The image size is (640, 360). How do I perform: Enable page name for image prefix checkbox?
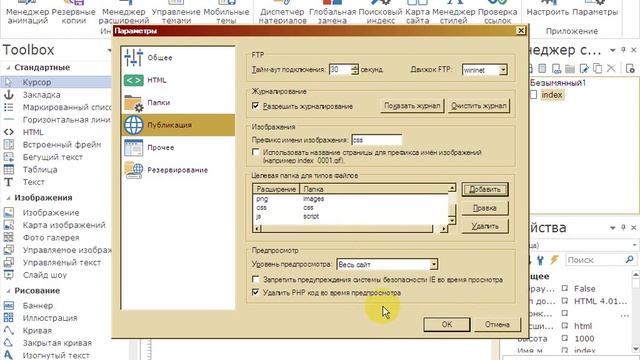pyautogui.click(x=256, y=153)
